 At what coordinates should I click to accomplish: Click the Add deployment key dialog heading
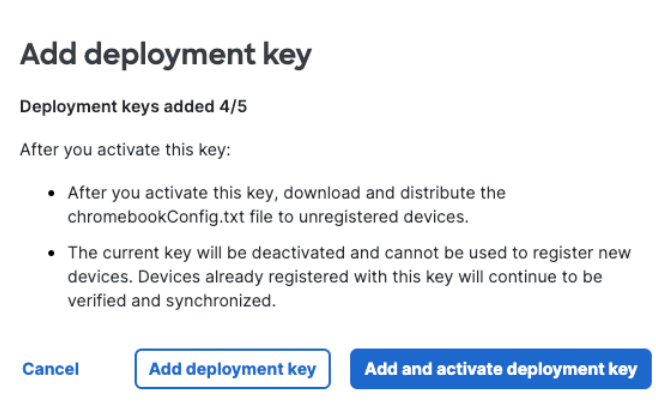point(166,55)
